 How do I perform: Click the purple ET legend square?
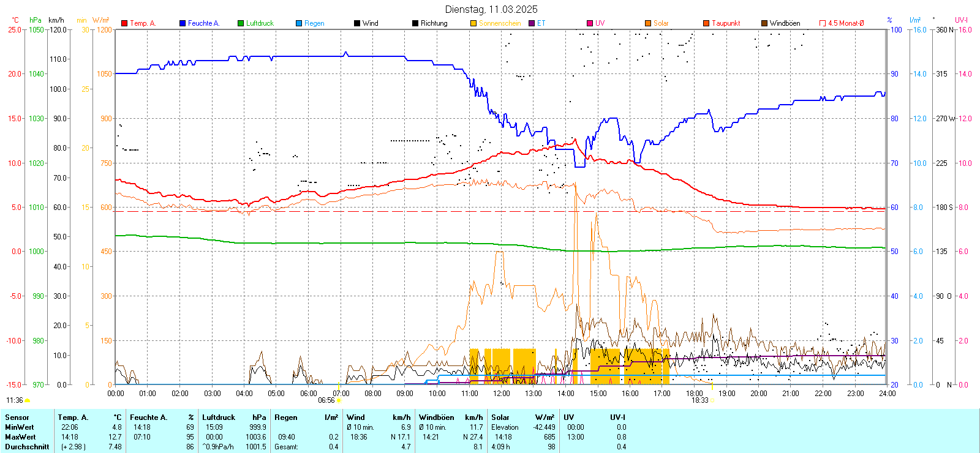(532, 23)
